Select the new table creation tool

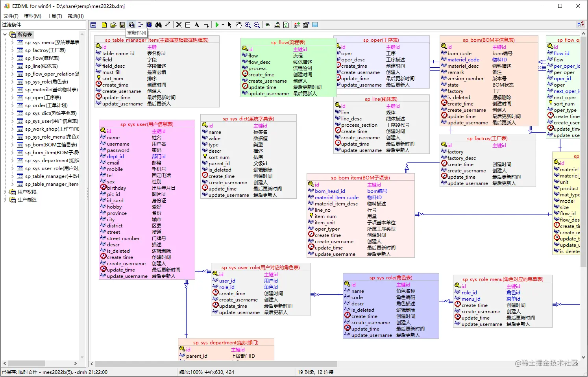(187, 25)
